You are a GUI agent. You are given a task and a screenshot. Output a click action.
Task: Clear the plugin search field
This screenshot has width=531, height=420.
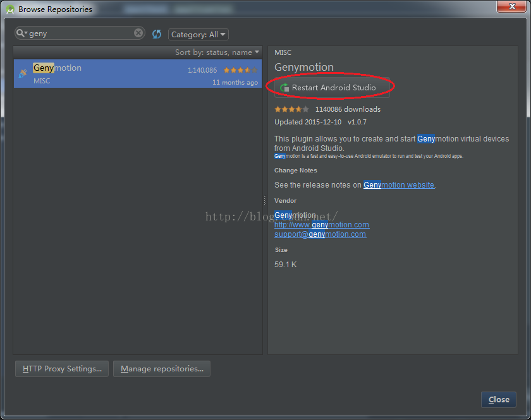[138, 33]
